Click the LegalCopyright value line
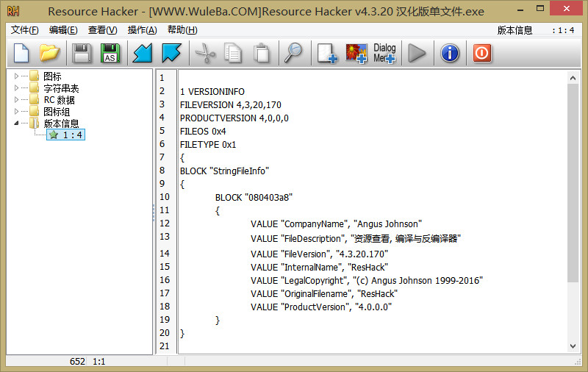Screen dimensions: 588x372 point(367,281)
